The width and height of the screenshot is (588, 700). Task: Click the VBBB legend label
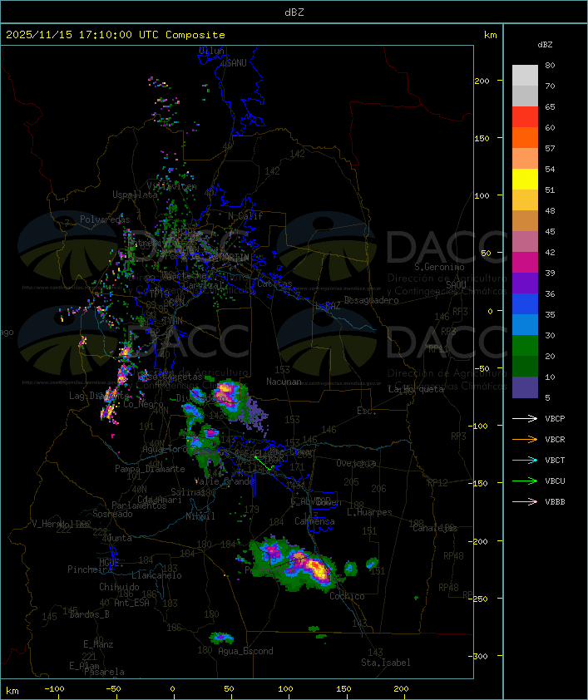555,502
